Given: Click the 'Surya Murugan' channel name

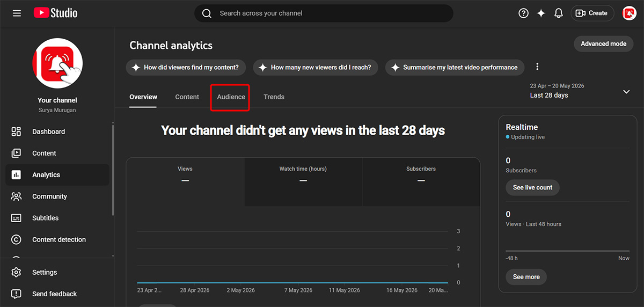Looking at the screenshot, I should (x=57, y=110).
